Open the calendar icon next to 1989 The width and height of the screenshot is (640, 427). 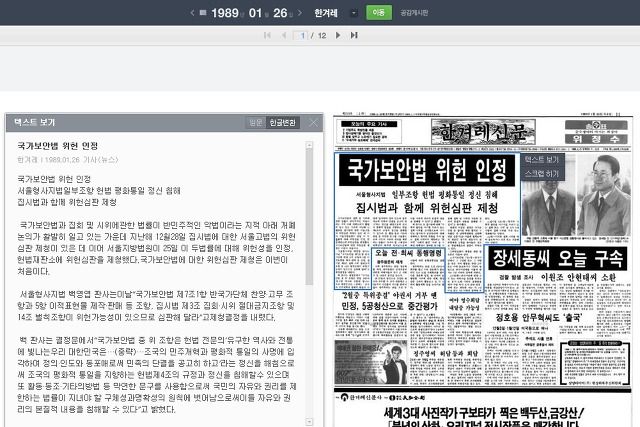click(x=203, y=13)
